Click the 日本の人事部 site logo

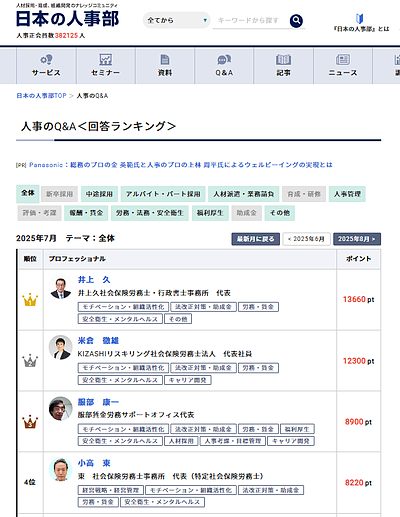(x=67, y=19)
